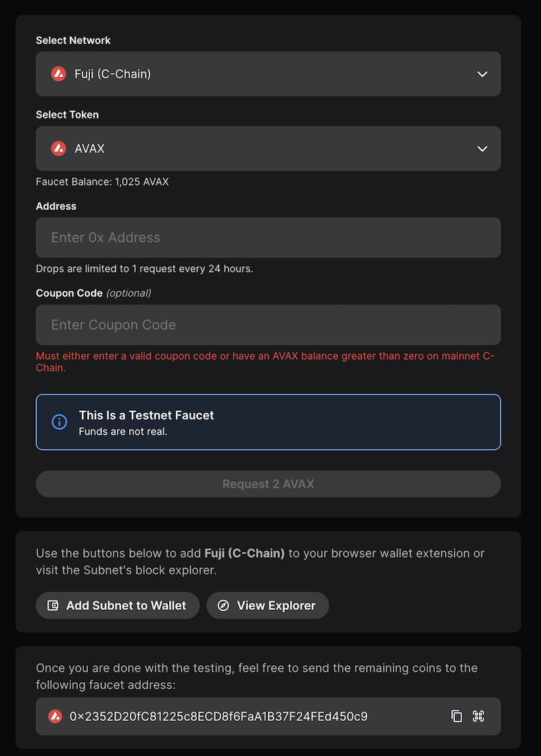The image size is (541, 756).
Task: Click View Explorer
Action: (x=267, y=605)
